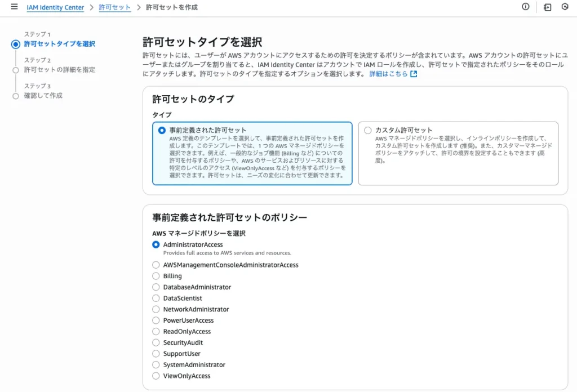The image size is (577, 392).
Task: Click the ステップ 2 step indicator circle
Action: [x=16, y=70]
